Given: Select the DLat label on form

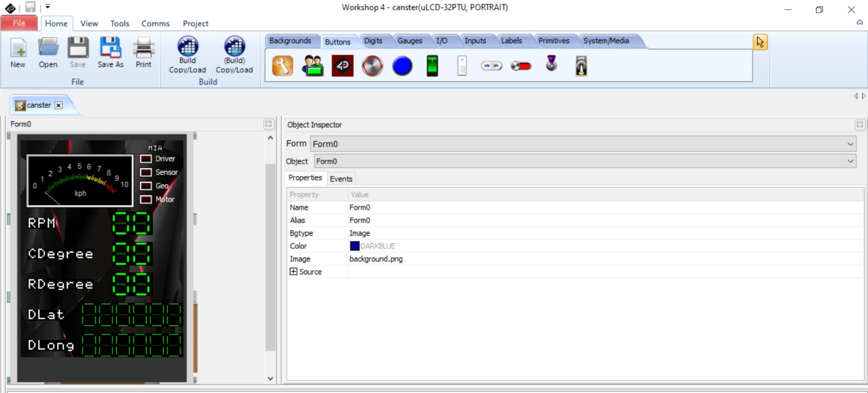Looking at the screenshot, I should (x=46, y=314).
